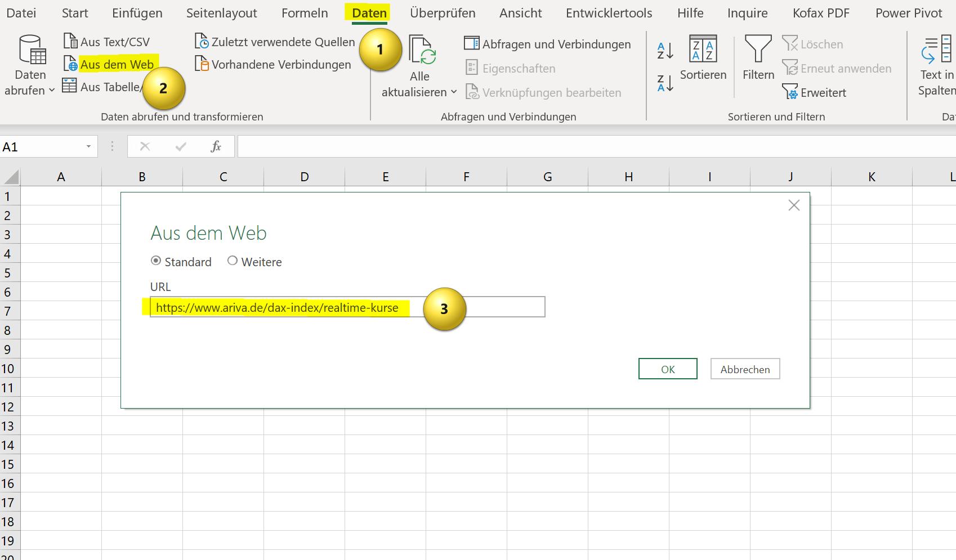Open Erweitert filter options
Image resolution: width=956 pixels, height=560 pixels.
point(814,92)
